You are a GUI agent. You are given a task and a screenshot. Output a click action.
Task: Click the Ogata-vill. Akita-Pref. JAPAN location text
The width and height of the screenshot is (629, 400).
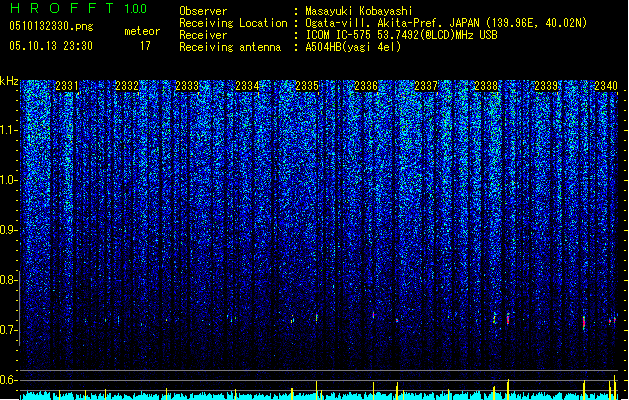click(x=446, y=23)
